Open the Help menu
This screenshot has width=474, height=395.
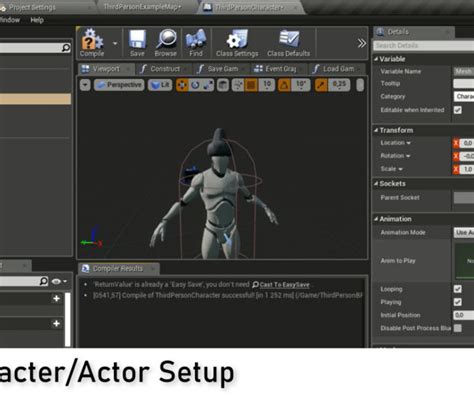(37, 20)
